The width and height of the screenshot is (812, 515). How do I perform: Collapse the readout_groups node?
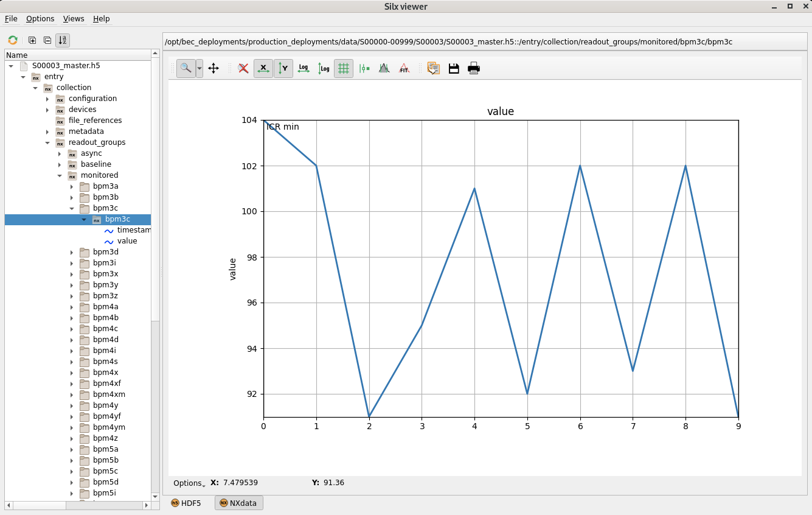click(x=47, y=142)
